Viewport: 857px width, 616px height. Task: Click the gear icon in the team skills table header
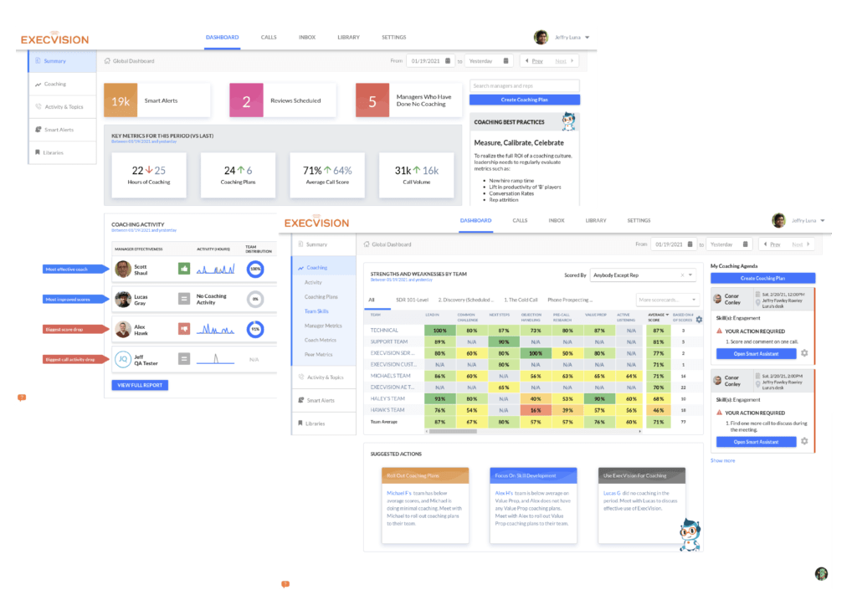[x=699, y=321]
